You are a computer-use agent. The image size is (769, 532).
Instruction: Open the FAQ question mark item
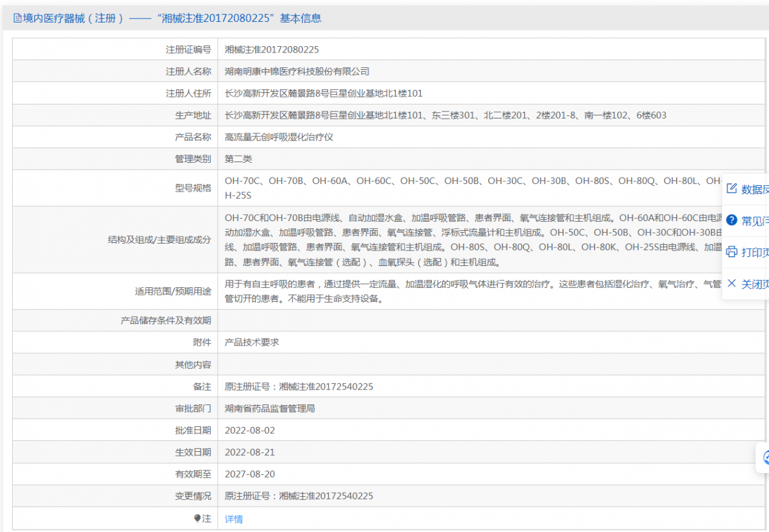coord(747,220)
